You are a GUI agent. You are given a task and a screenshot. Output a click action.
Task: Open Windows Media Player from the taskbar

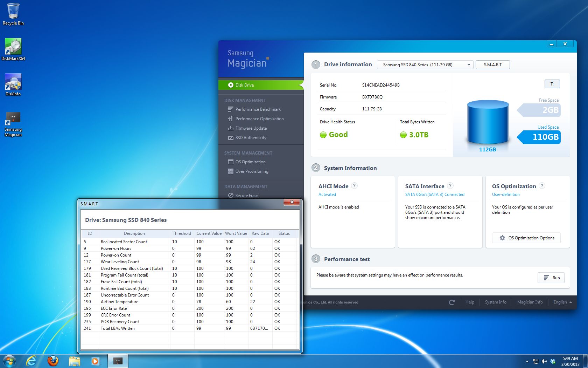[x=96, y=361]
